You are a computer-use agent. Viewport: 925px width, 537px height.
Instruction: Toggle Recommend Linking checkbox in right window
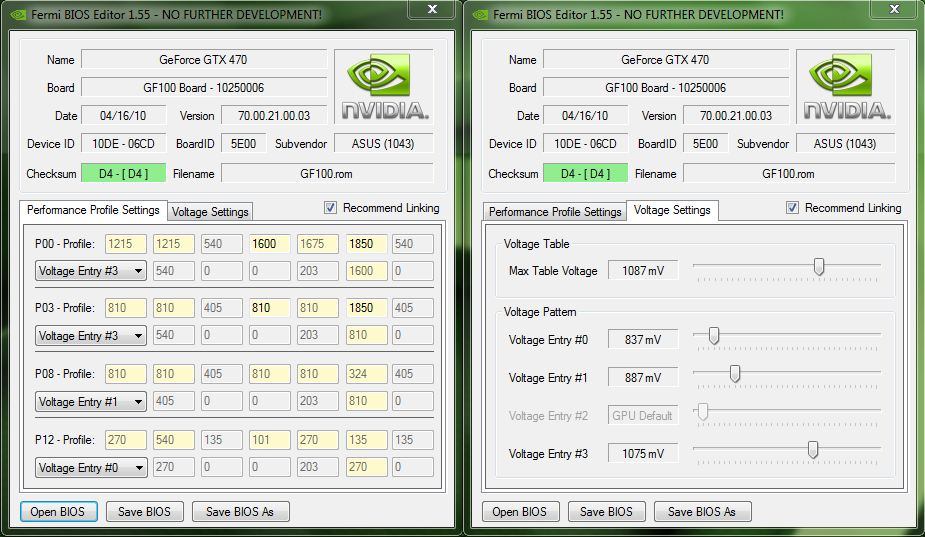click(x=792, y=208)
